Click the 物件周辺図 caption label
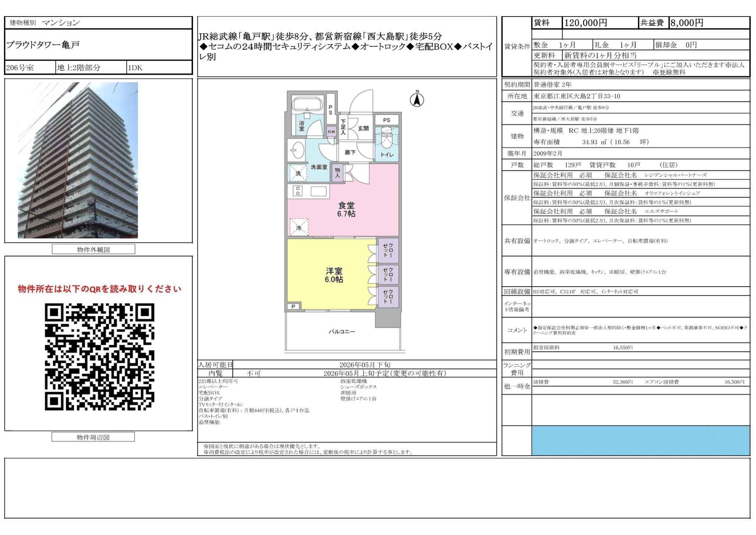756x535 pixels. (93, 437)
